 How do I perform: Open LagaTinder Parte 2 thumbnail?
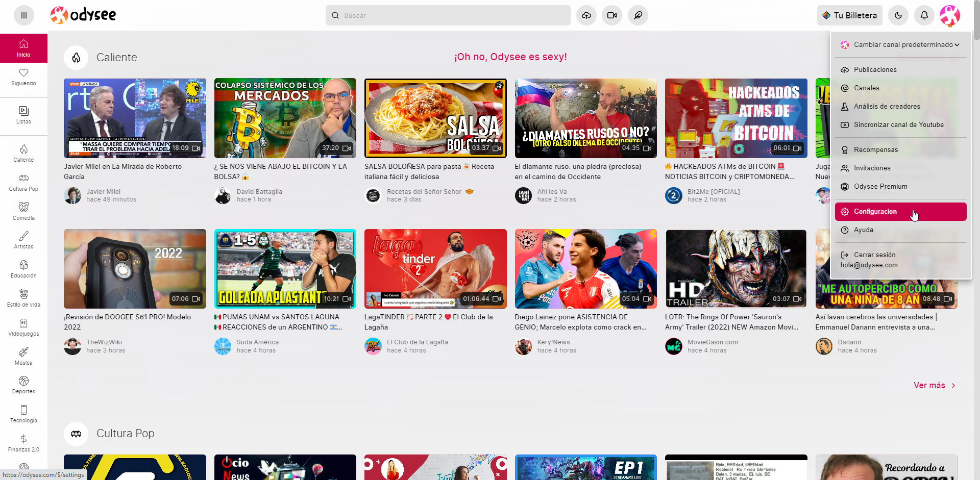[x=435, y=269]
